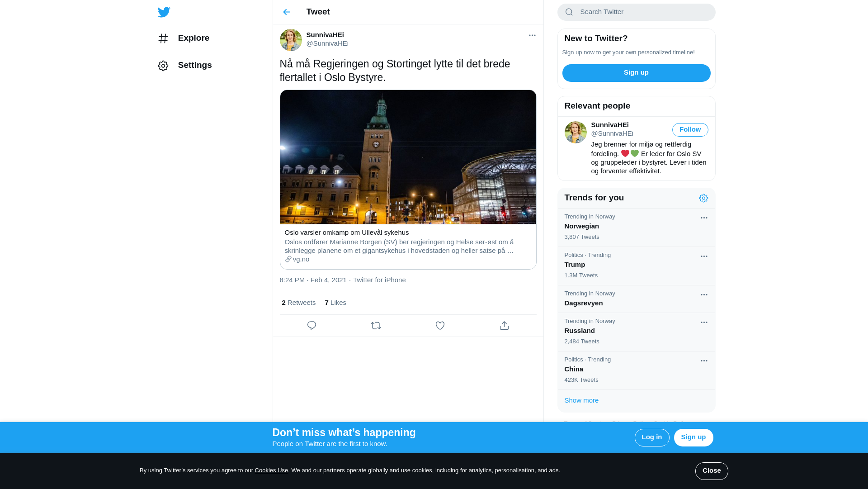Open article 'Oslo varsler omkamp om Ullevål sykehus'
This screenshot has height=489, width=868.
(346, 233)
